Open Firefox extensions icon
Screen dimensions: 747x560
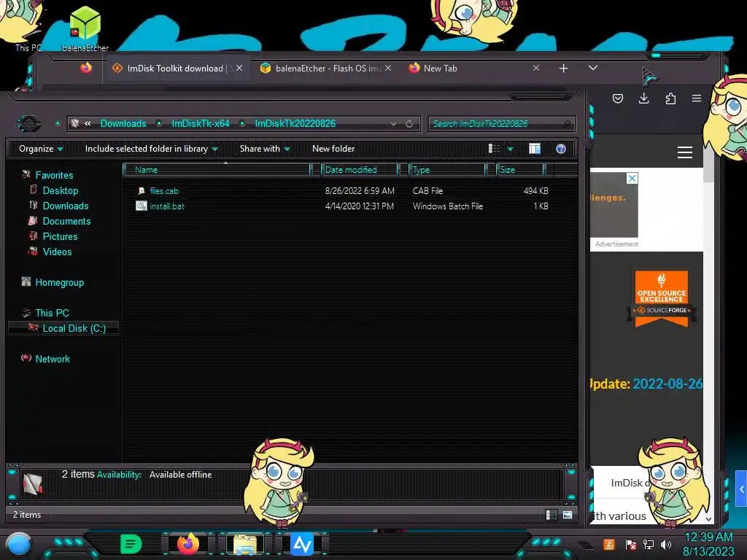click(x=670, y=98)
